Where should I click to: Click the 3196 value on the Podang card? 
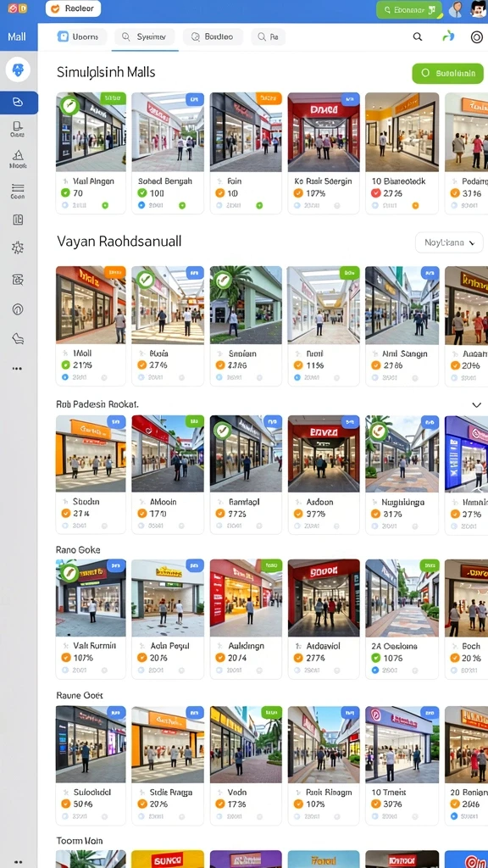(472, 193)
